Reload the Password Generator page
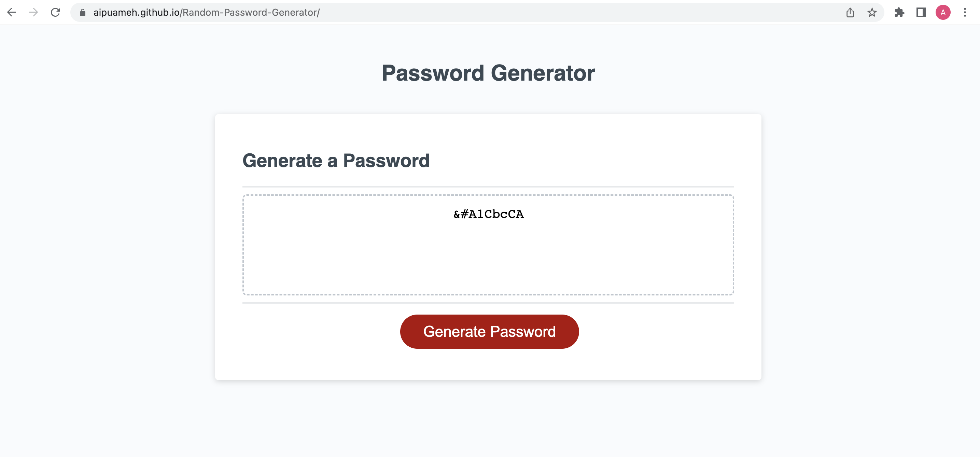980x457 pixels. point(56,12)
